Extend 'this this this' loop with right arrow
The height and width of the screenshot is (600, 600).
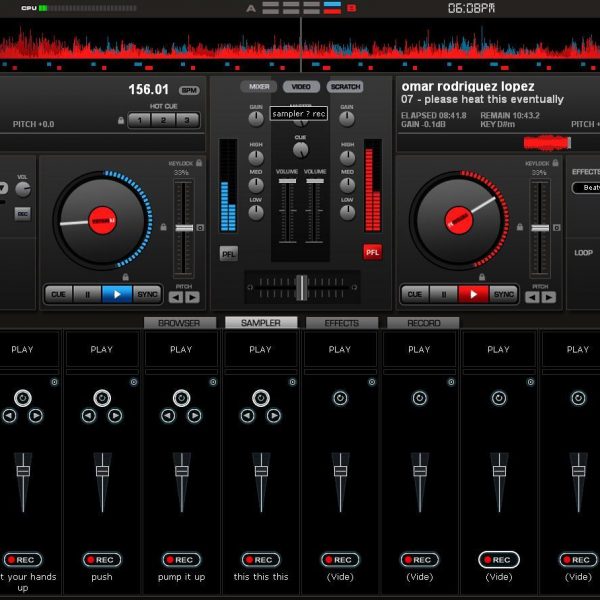pyautogui.click(x=274, y=416)
